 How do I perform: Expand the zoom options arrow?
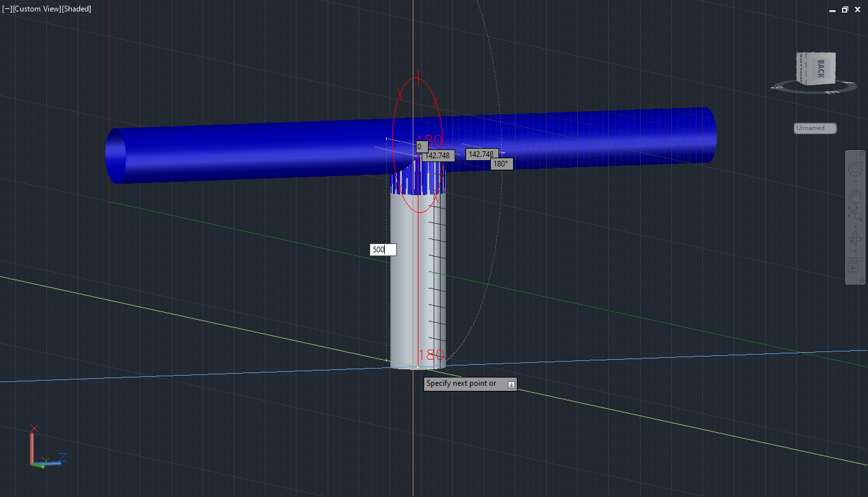coord(855,226)
